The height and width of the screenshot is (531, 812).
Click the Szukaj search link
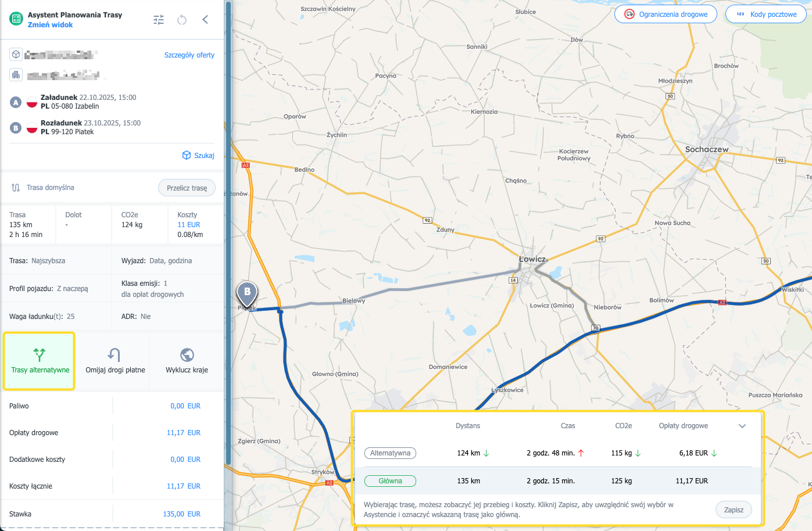point(198,155)
